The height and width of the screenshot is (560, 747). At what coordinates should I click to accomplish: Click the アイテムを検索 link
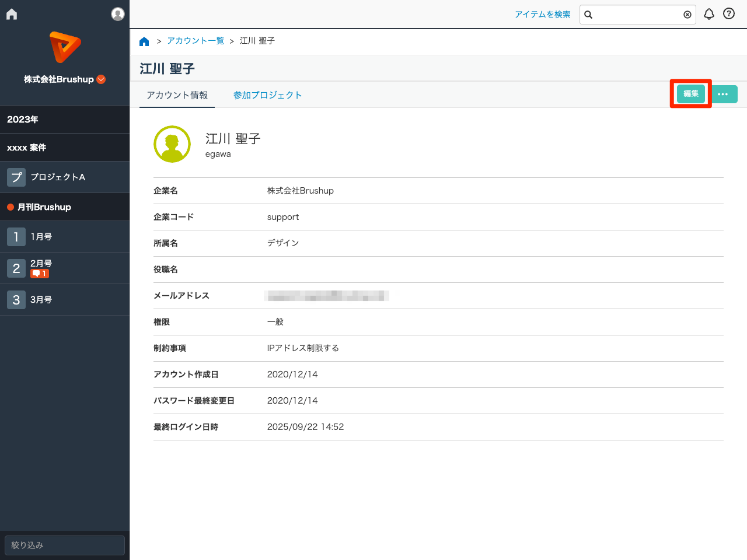click(543, 14)
